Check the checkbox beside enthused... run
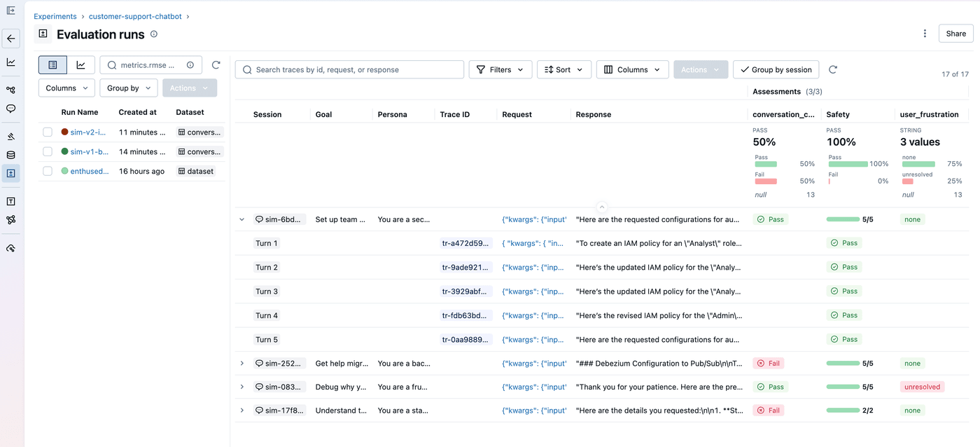This screenshot has width=980, height=447. 47,170
